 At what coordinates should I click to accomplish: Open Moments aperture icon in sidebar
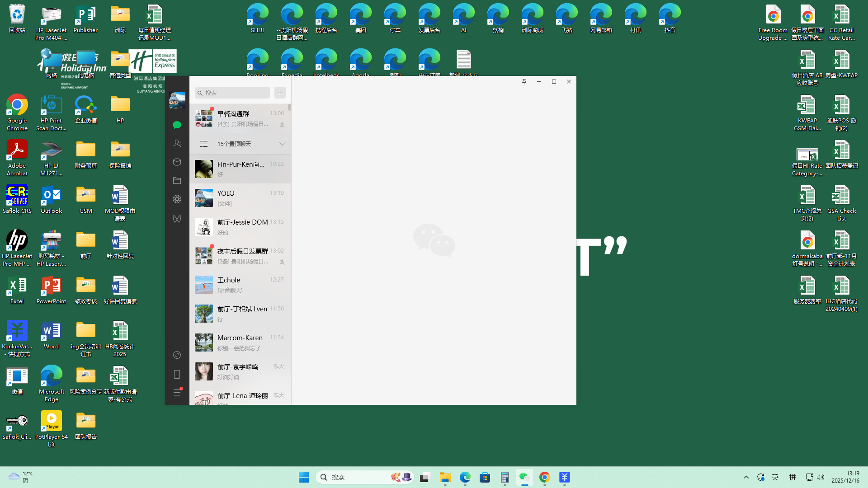(x=177, y=199)
